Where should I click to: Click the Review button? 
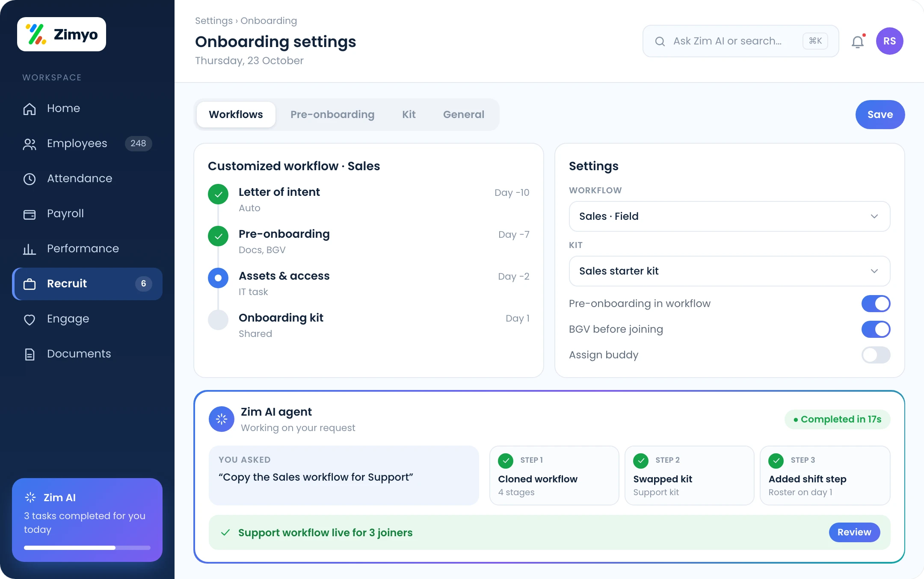point(854,532)
